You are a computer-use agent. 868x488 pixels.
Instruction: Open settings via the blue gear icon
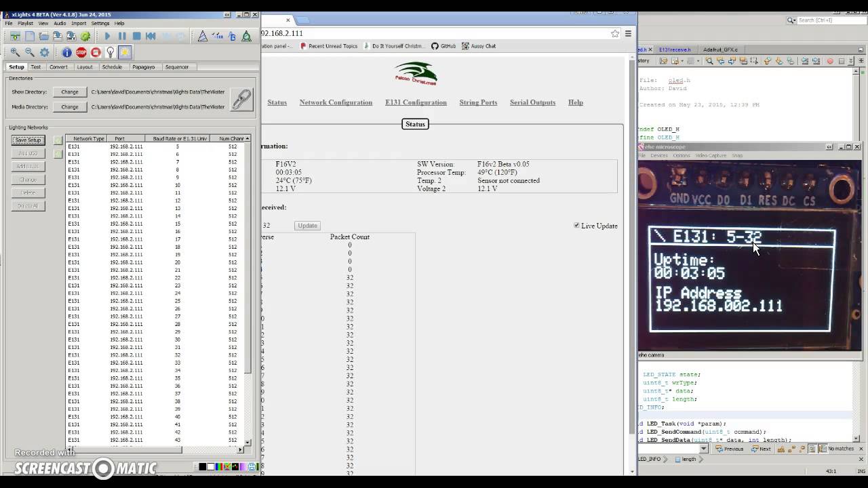pyautogui.click(x=45, y=52)
